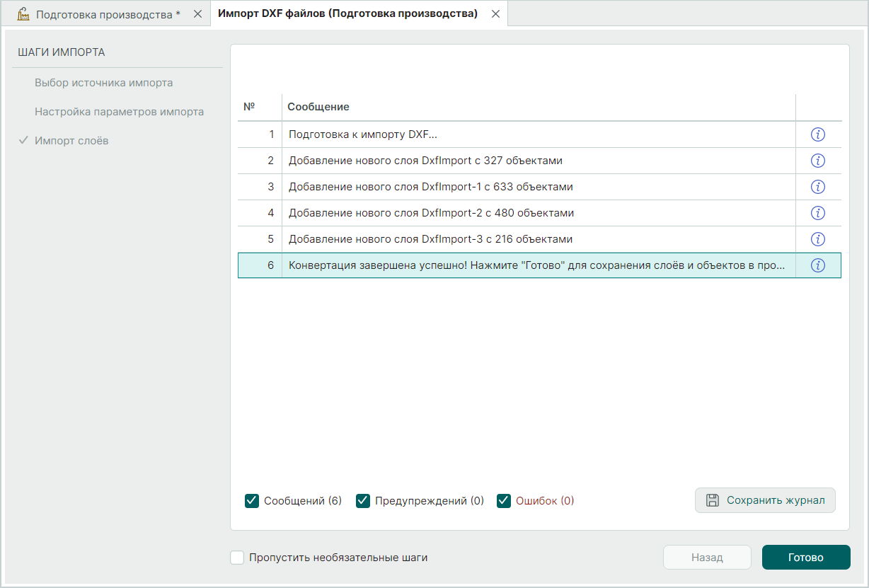Close the Подготовка производства tab
869x588 pixels.
point(197,14)
